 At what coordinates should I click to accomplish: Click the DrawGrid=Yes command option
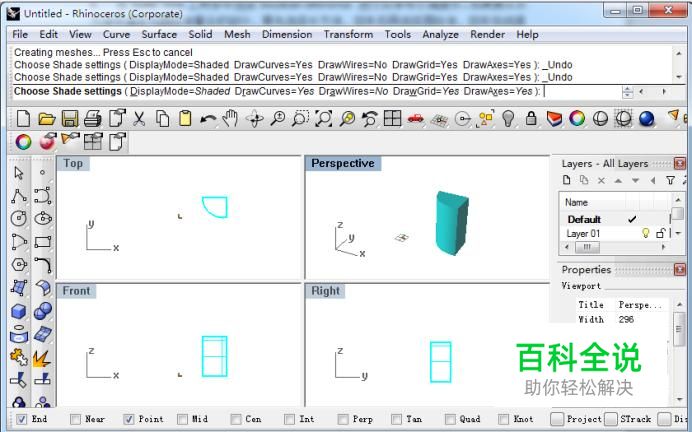pos(426,91)
